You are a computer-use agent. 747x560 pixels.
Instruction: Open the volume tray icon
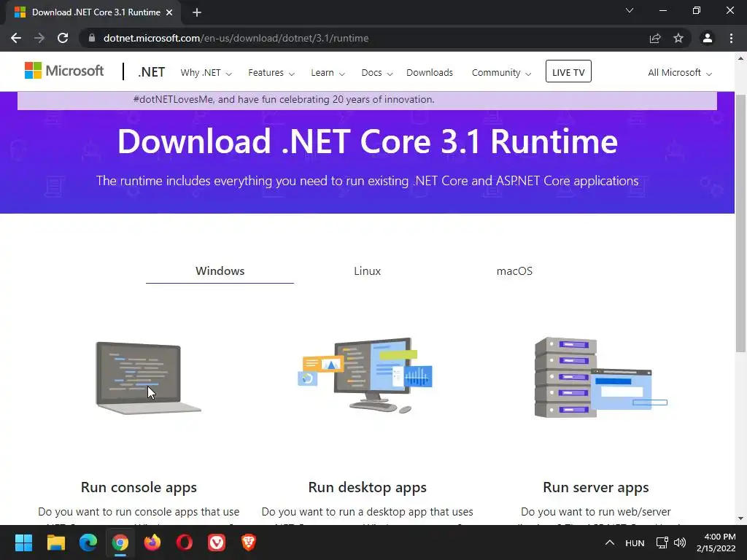(x=680, y=542)
